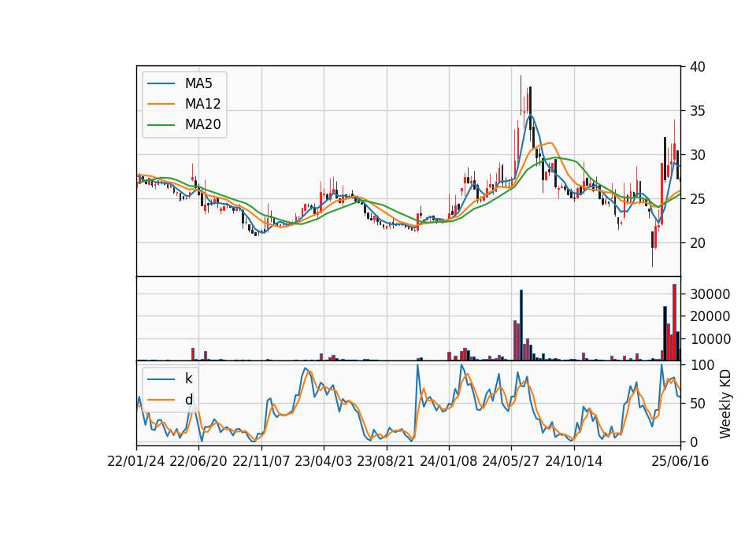Click the MA20 legend label

coord(202,124)
